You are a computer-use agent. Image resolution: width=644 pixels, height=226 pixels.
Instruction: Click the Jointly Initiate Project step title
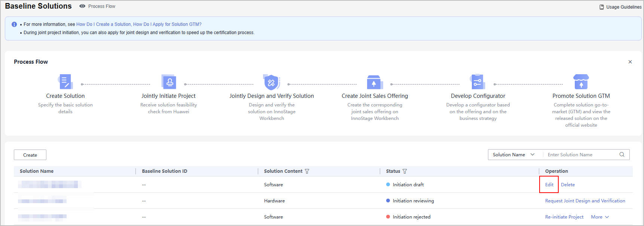168,96
